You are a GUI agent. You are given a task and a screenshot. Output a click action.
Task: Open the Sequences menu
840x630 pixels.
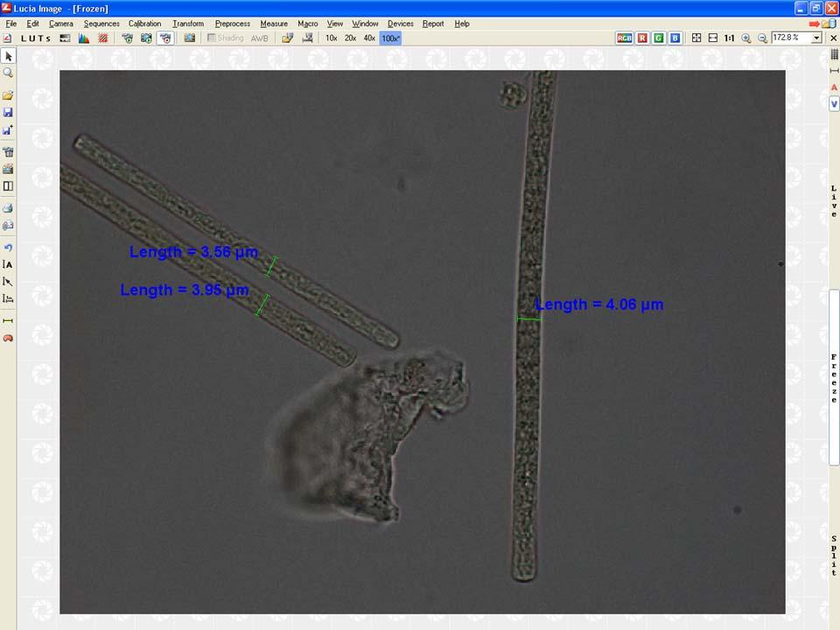pos(101,24)
